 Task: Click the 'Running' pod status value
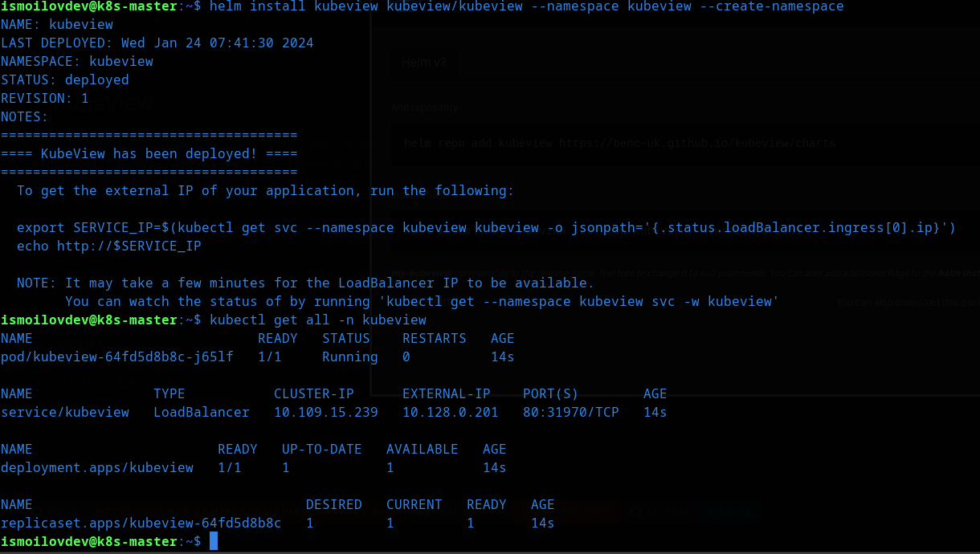coord(350,357)
